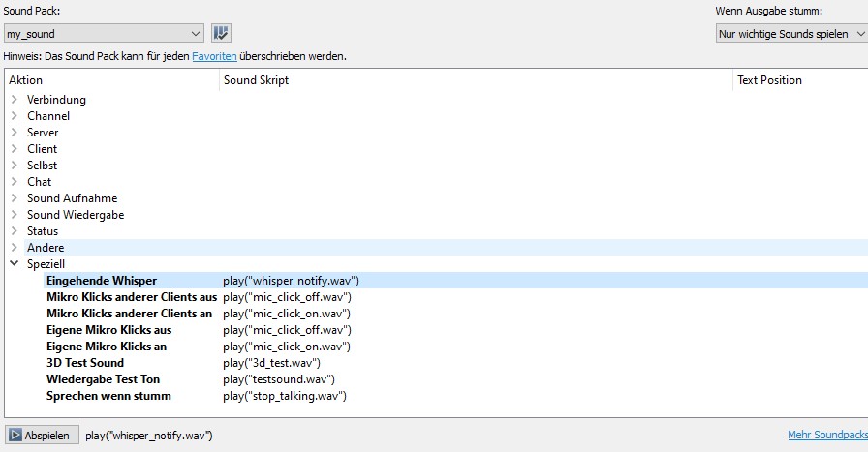Select the Wiedergabe Test Ton entry
Image resolution: width=868 pixels, height=452 pixels.
[103, 379]
